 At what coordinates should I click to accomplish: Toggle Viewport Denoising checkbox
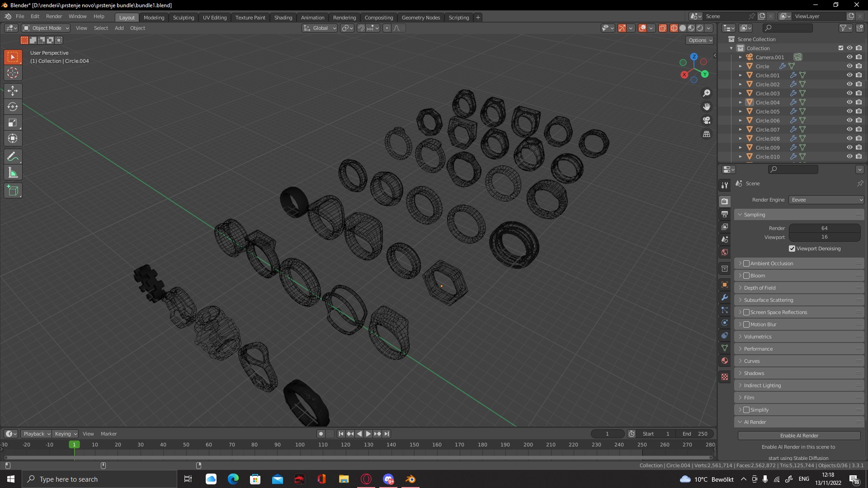(x=792, y=249)
